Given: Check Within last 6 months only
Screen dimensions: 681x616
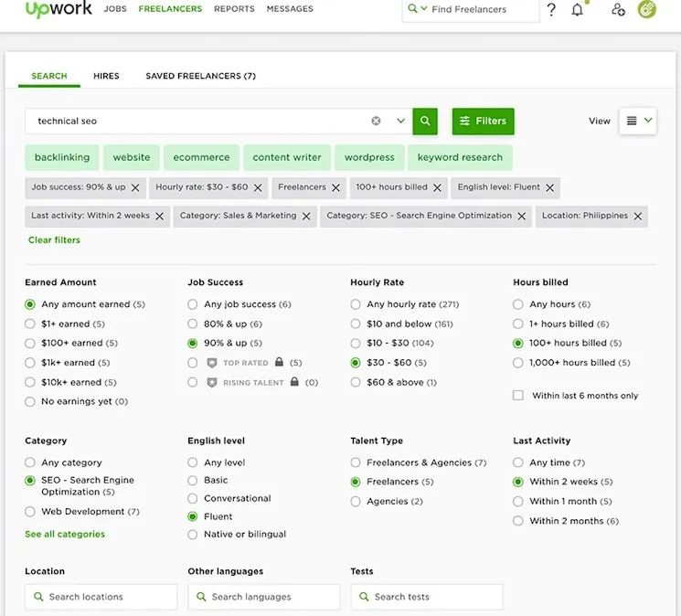Looking at the screenshot, I should point(517,395).
